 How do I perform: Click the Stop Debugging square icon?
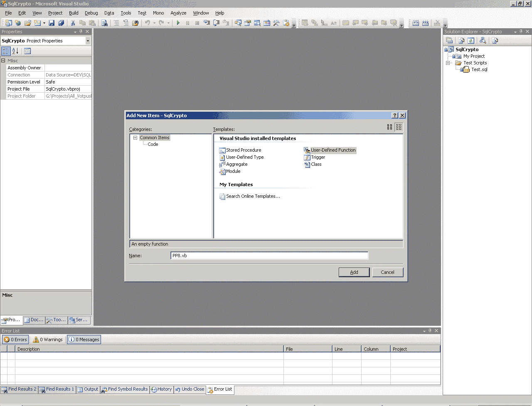[x=197, y=23]
